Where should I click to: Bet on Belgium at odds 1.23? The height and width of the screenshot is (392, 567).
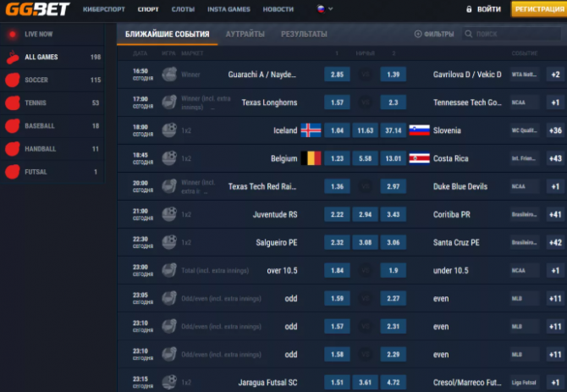337,158
